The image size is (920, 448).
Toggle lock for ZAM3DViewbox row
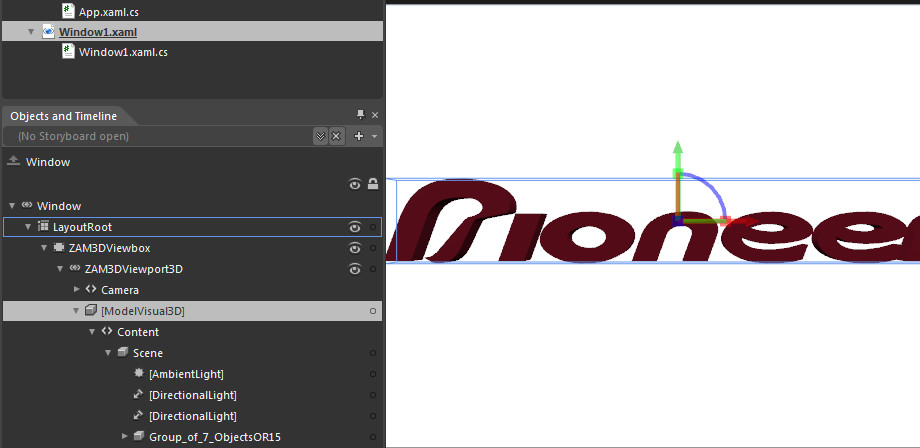coord(373,248)
